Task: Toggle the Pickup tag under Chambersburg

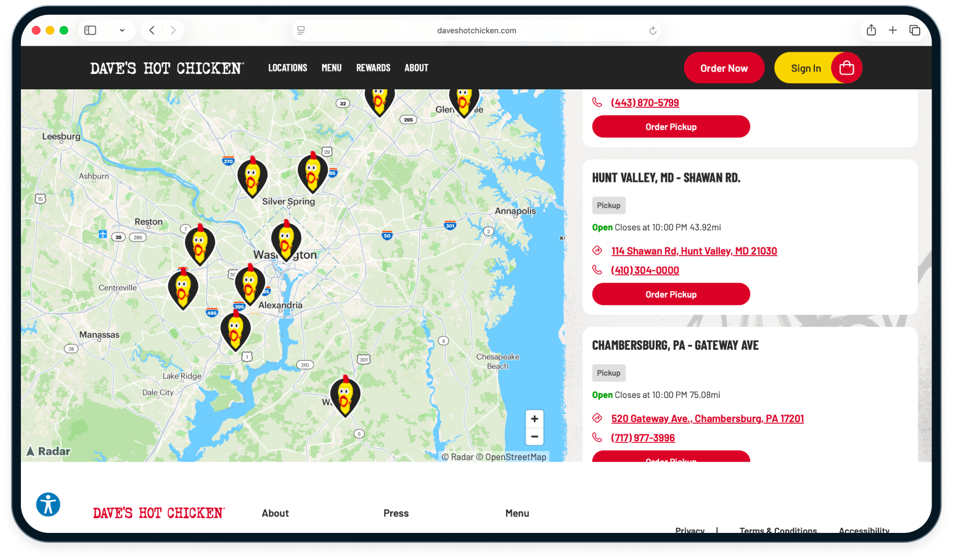Action: 608,373
